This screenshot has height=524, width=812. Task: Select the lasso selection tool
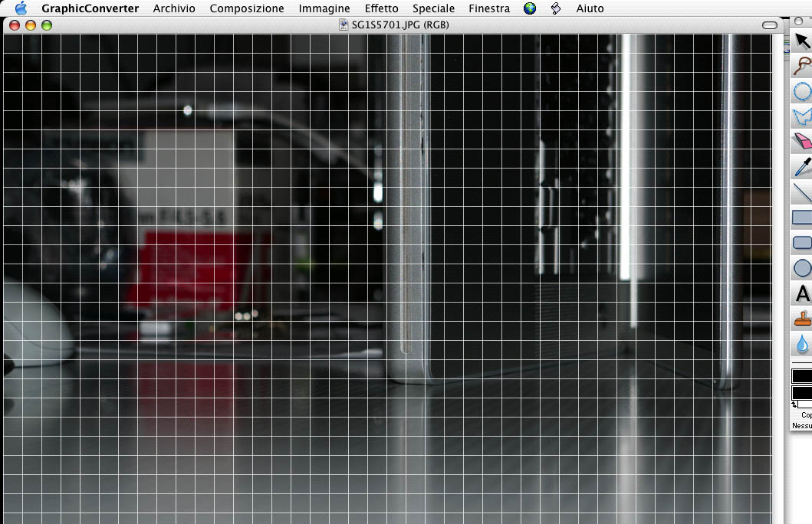(802, 67)
